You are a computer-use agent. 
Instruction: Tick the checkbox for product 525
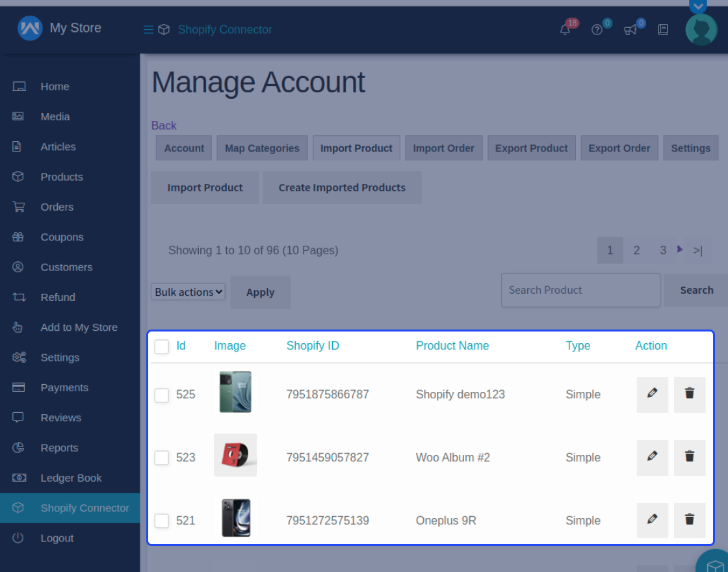161,395
